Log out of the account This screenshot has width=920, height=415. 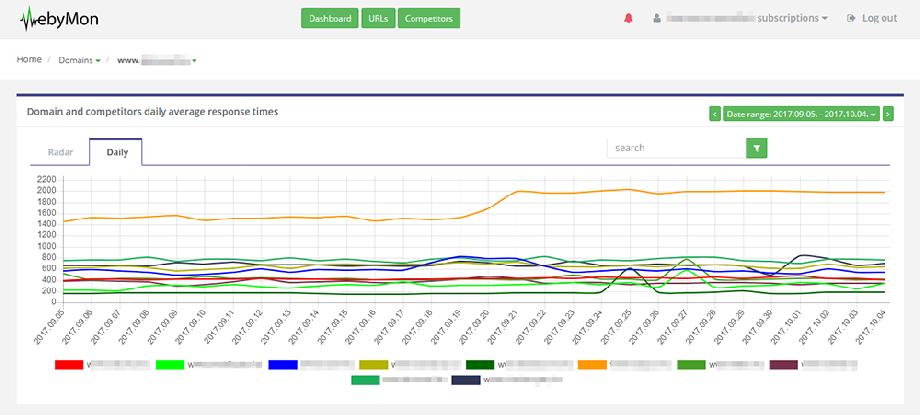pos(872,18)
